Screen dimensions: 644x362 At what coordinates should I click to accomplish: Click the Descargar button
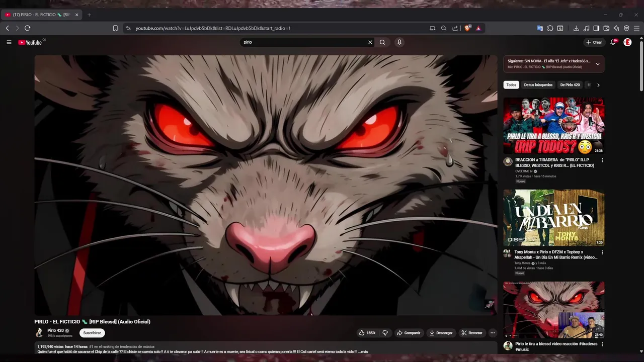pyautogui.click(x=441, y=333)
